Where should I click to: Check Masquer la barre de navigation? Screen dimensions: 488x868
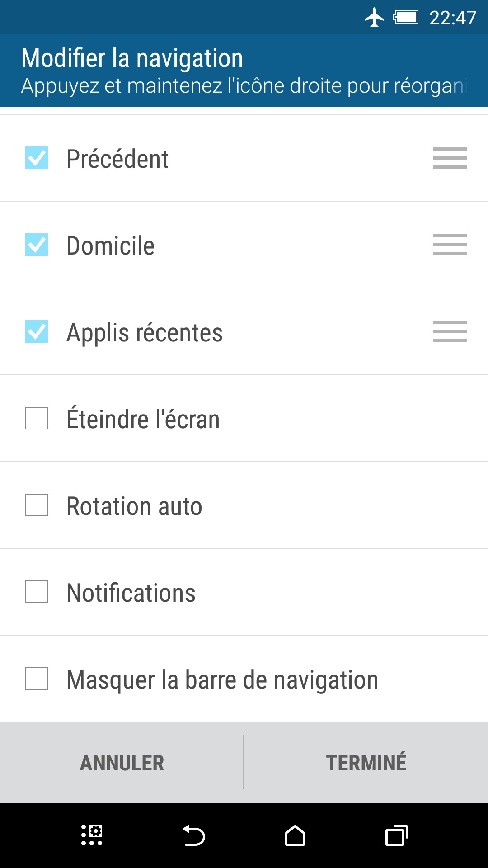[x=37, y=679]
